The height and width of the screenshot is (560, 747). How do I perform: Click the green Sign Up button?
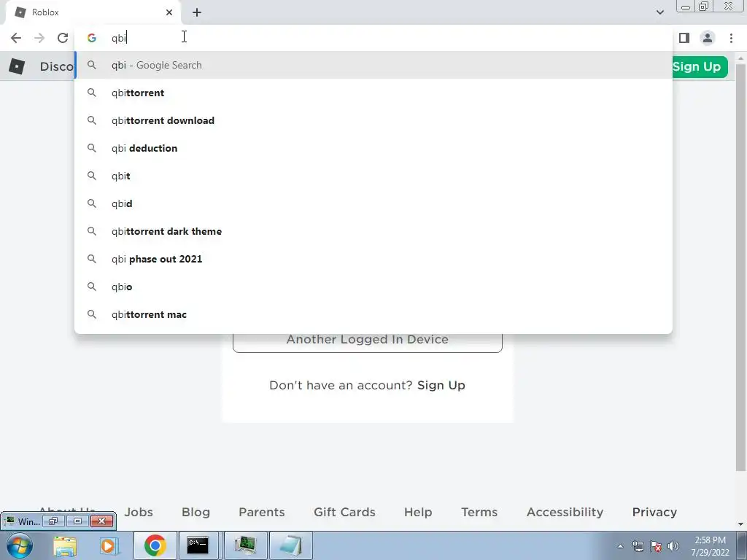tap(700, 66)
